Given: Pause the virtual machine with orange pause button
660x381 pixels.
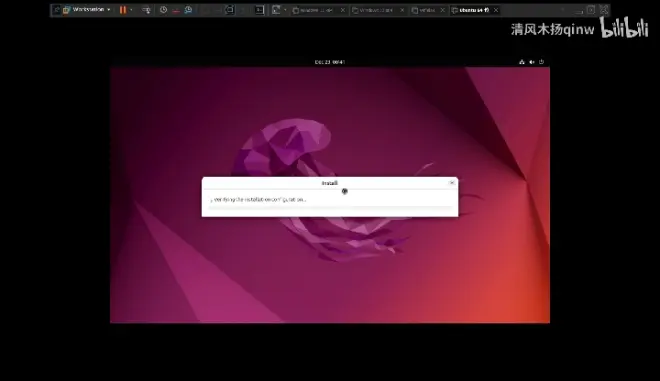Looking at the screenshot, I should (123, 10).
